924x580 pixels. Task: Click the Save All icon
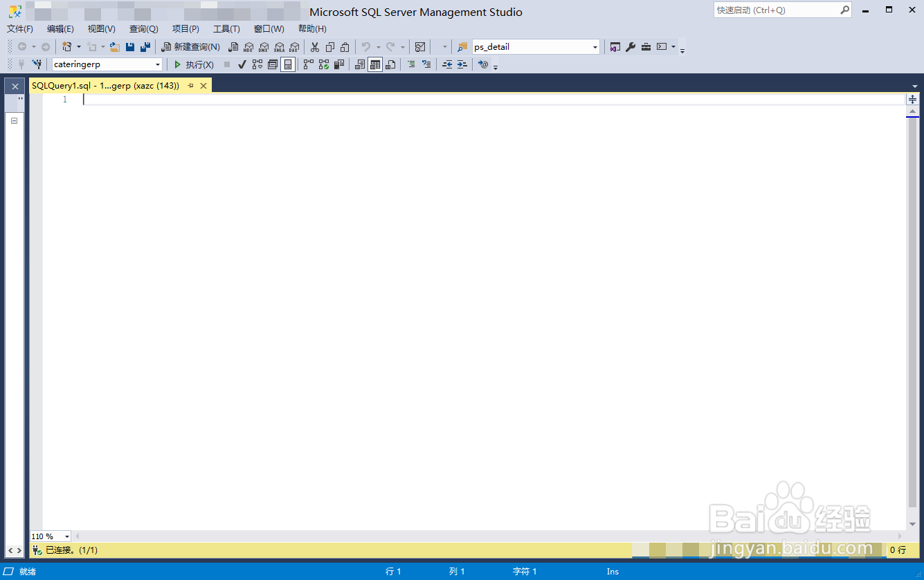[x=145, y=47]
